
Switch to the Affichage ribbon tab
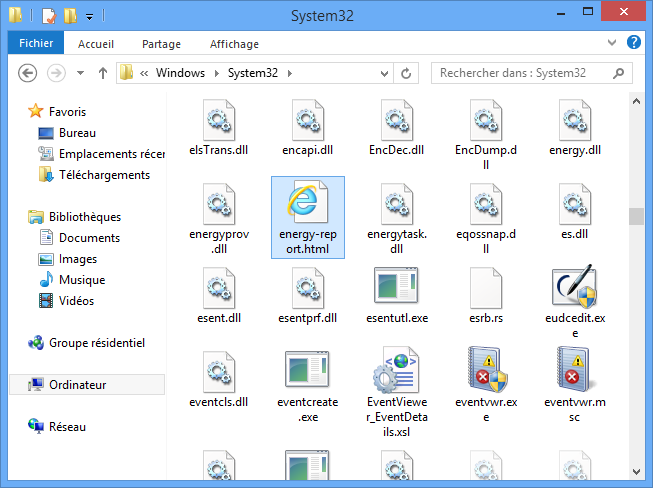point(234,44)
